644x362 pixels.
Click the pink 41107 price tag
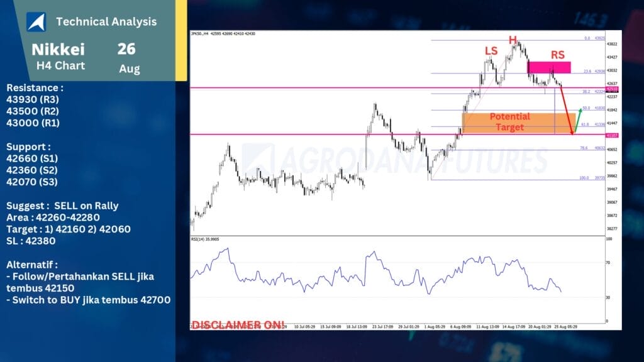pos(611,135)
